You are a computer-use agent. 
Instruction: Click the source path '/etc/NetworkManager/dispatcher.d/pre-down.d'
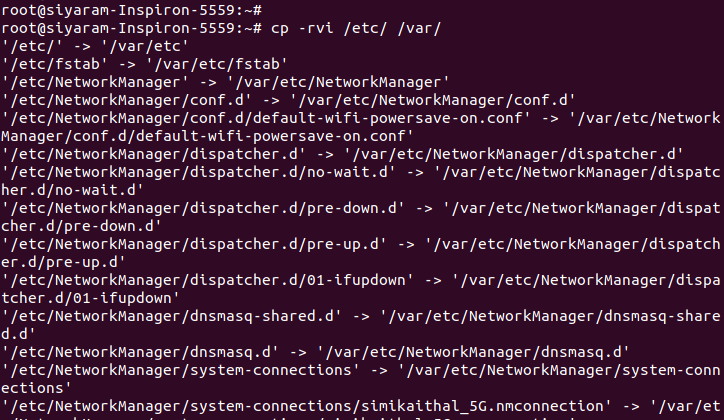[203, 207]
